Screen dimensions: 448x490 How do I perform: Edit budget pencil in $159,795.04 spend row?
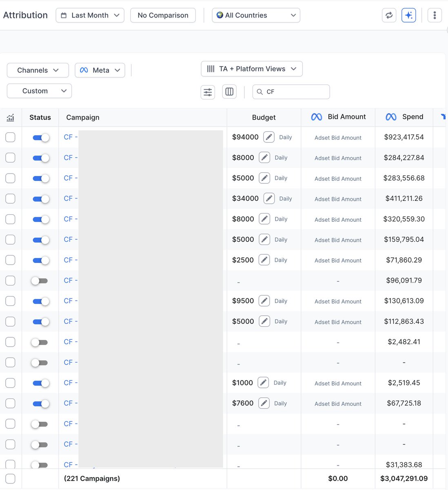click(x=264, y=239)
